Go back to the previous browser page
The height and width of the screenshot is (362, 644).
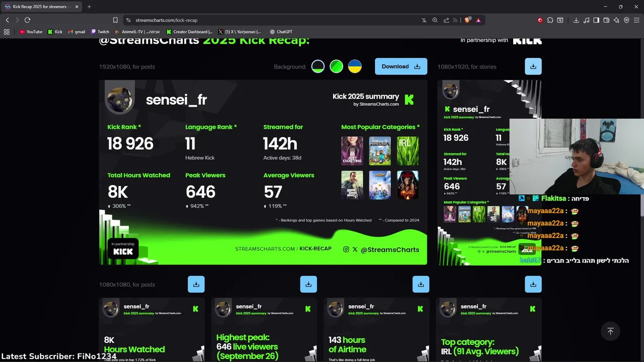(7, 20)
